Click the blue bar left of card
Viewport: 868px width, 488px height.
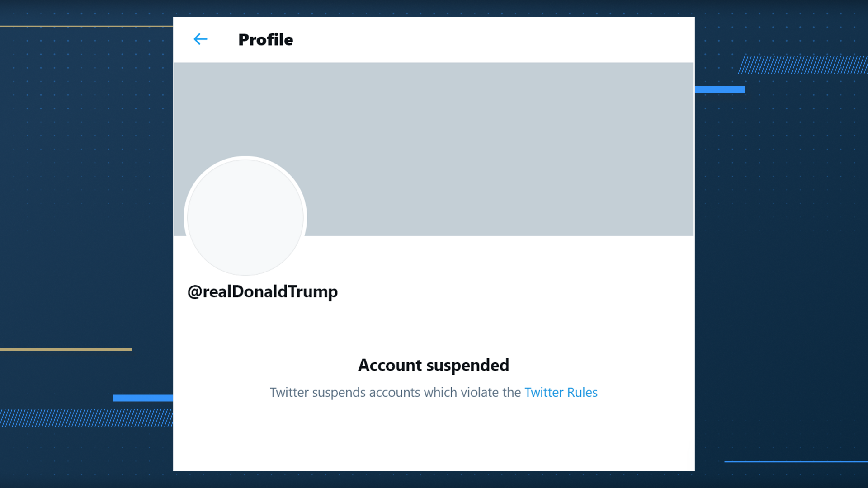142,398
